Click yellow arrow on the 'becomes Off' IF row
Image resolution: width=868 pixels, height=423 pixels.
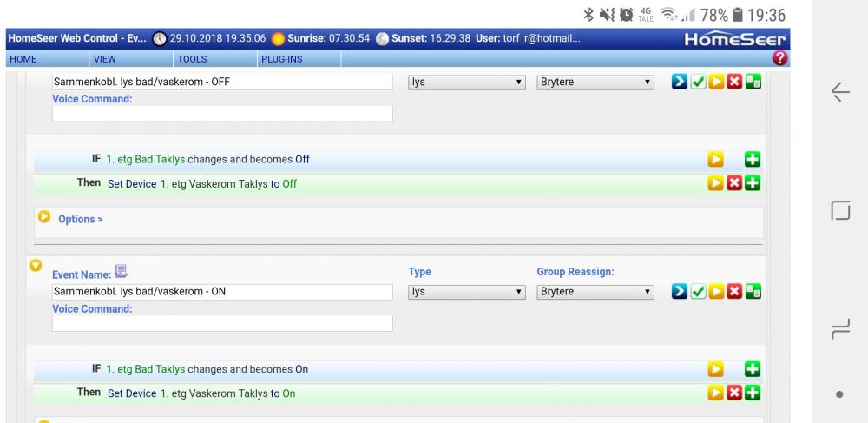[716, 160]
